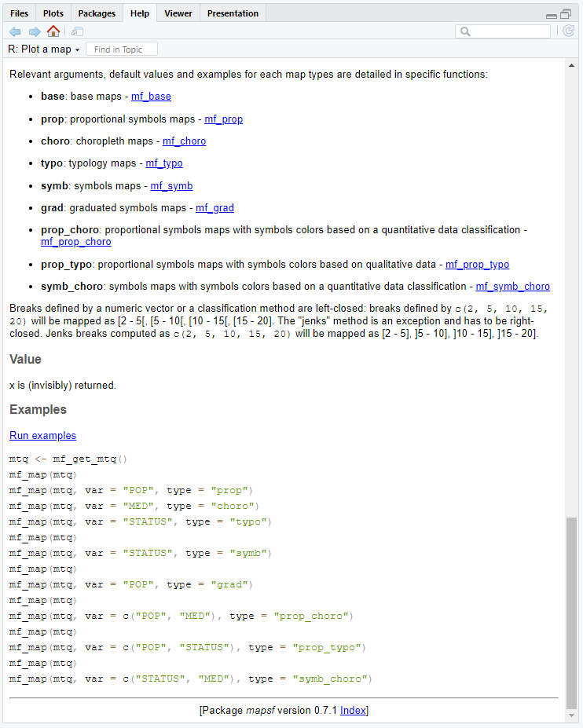The width and height of the screenshot is (583, 728).
Task: Go to Help home page icon
Action: point(53,31)
